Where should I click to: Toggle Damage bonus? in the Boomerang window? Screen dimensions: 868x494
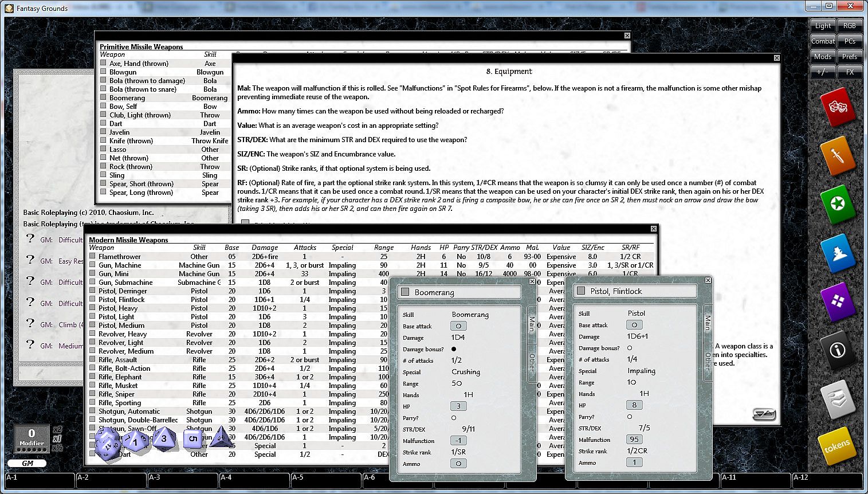(454, 349)
